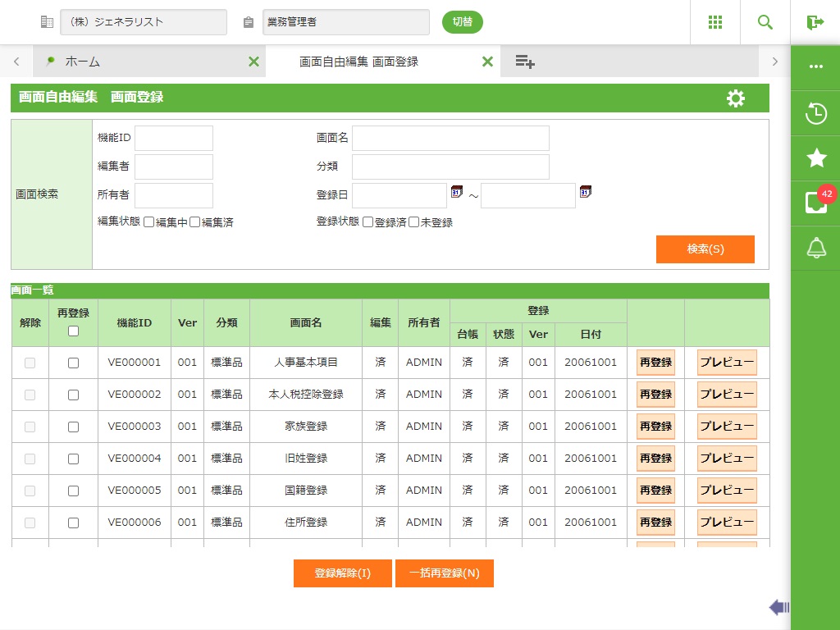This screenshot has height=630, width=840.
Task: Switch to the ホーム tab
Action: click(82, 62)
